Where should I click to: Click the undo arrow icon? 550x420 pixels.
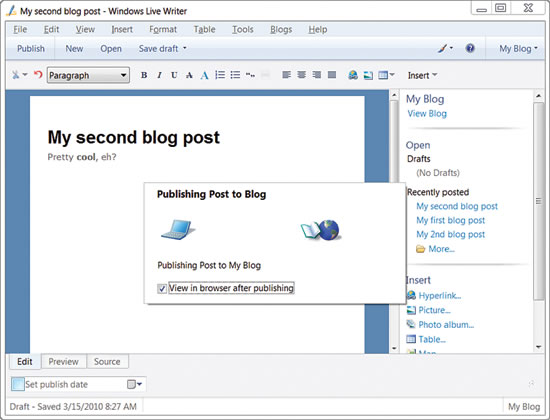[38, 74]
